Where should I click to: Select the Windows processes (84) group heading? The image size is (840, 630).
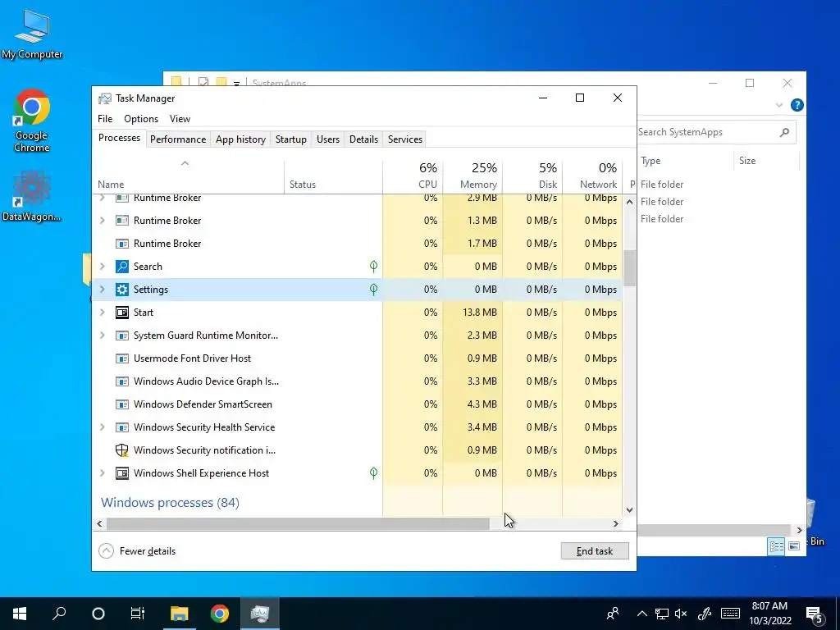coord(170,503)
